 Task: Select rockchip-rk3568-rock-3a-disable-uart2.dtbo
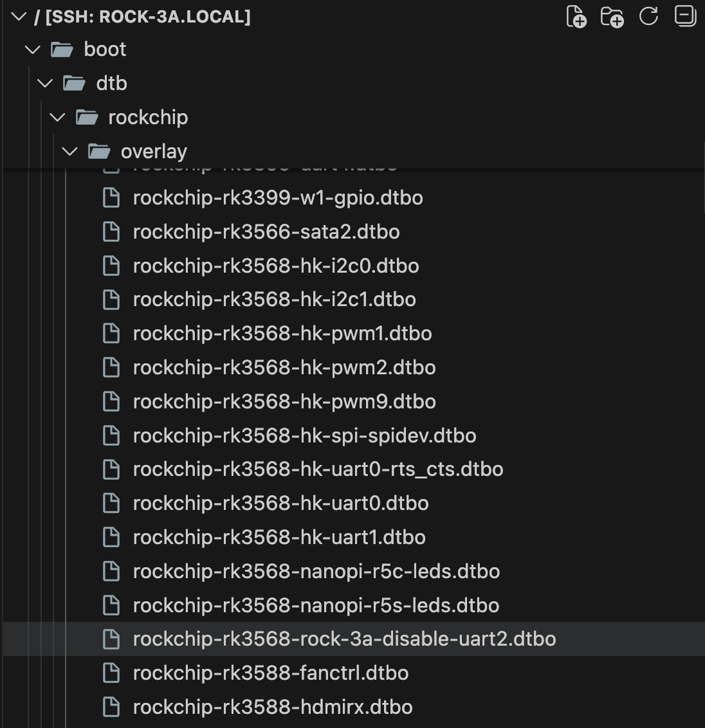click(344, 639)
